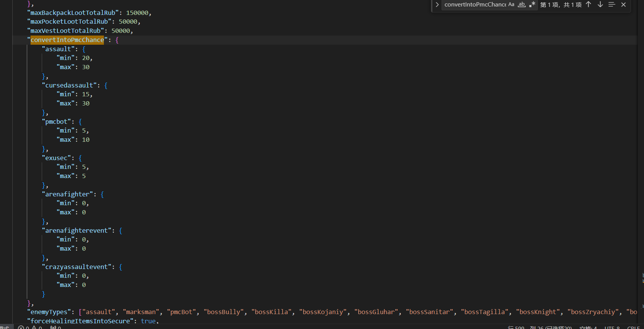Expand the replace field in find widget
This screenshot has width=644, height=329.
click(x=437, y=5)
